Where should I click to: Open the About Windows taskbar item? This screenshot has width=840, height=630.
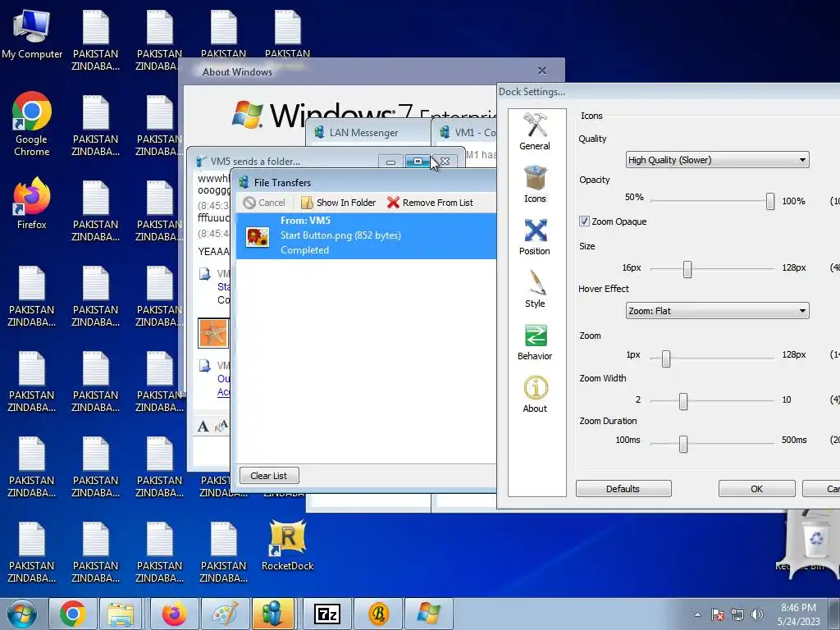pos(428,614)
